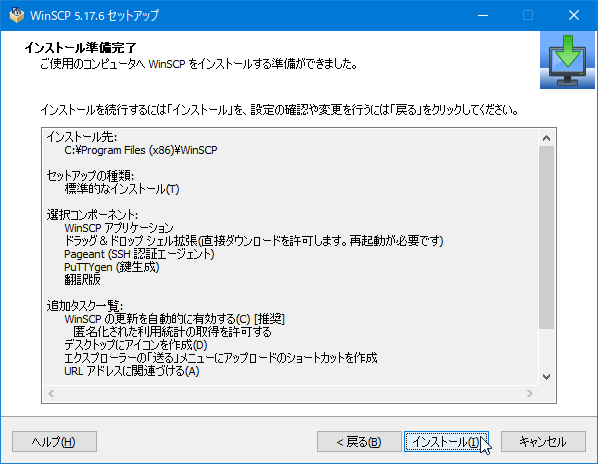
Task: Click the install path C:¥Program Files (x86)¥WinSCP
Action: click(x=141, y=150)
